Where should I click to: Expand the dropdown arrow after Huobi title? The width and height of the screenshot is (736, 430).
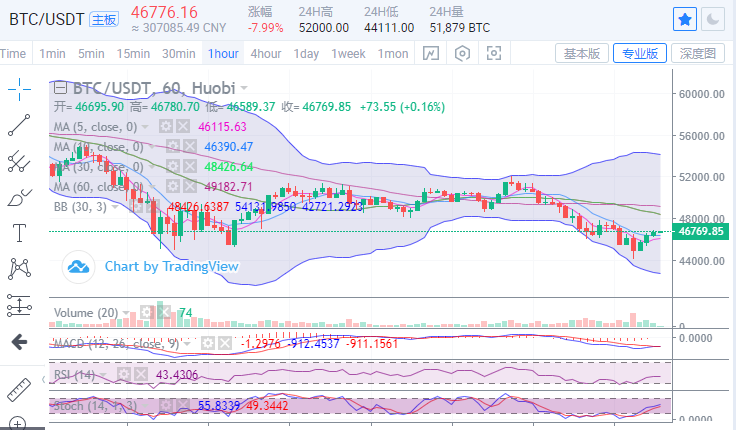pyautogui.click(x=244, y=88)
